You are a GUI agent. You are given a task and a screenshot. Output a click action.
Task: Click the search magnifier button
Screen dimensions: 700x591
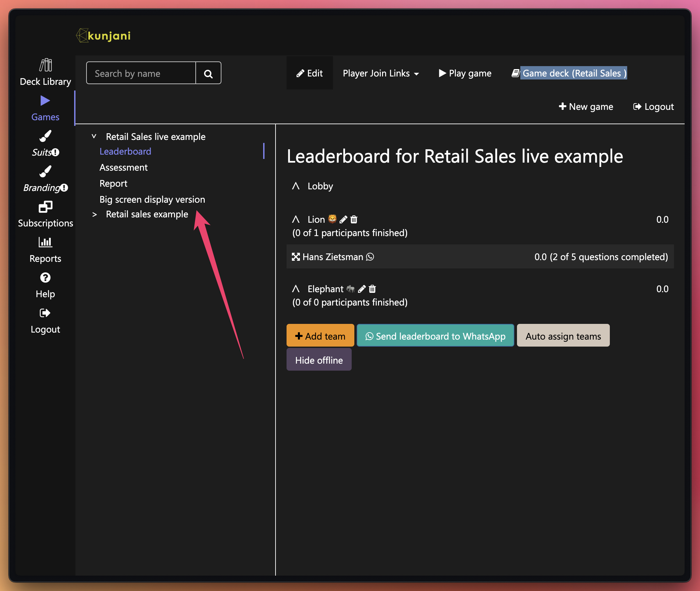click(x=208, y=73)
